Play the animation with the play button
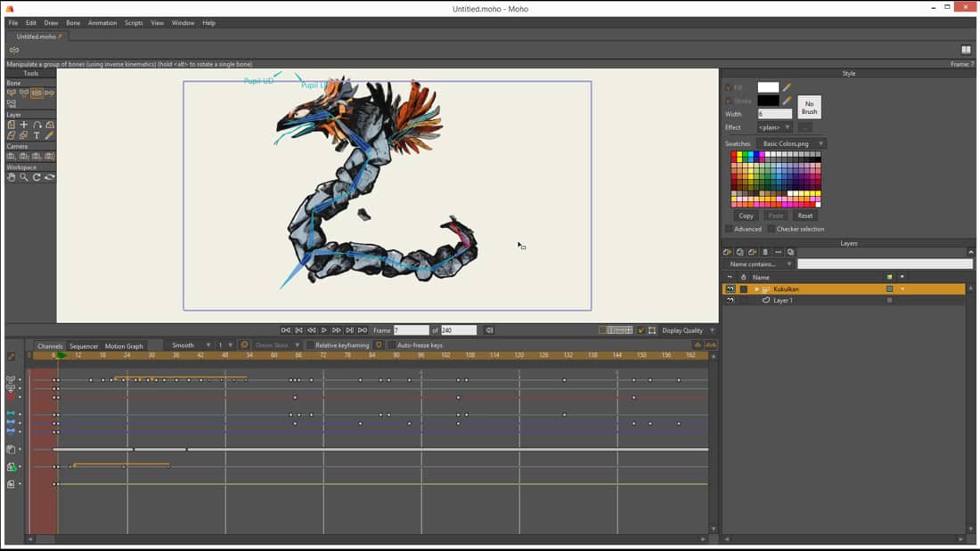The height and width of the screenshot is (551, 980). coord(323,330)
